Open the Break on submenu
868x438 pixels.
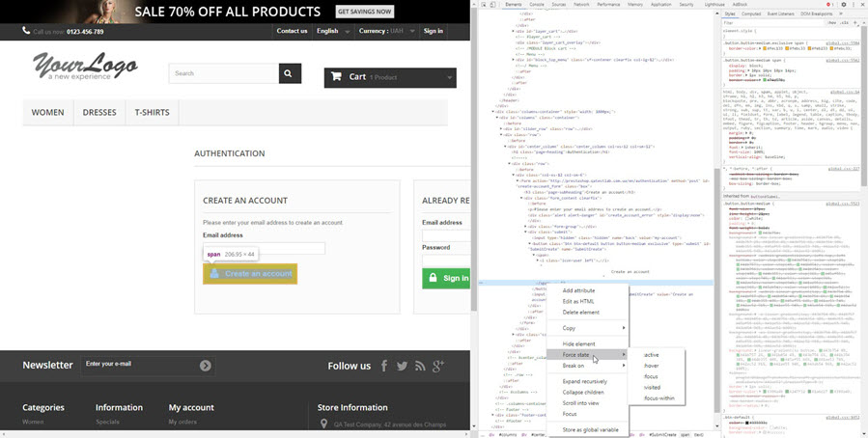(587, 366)
